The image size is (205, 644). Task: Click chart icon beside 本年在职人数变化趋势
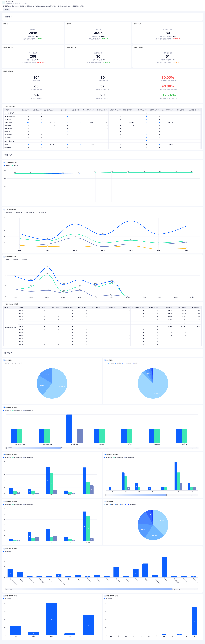click(x=4, y=162)
